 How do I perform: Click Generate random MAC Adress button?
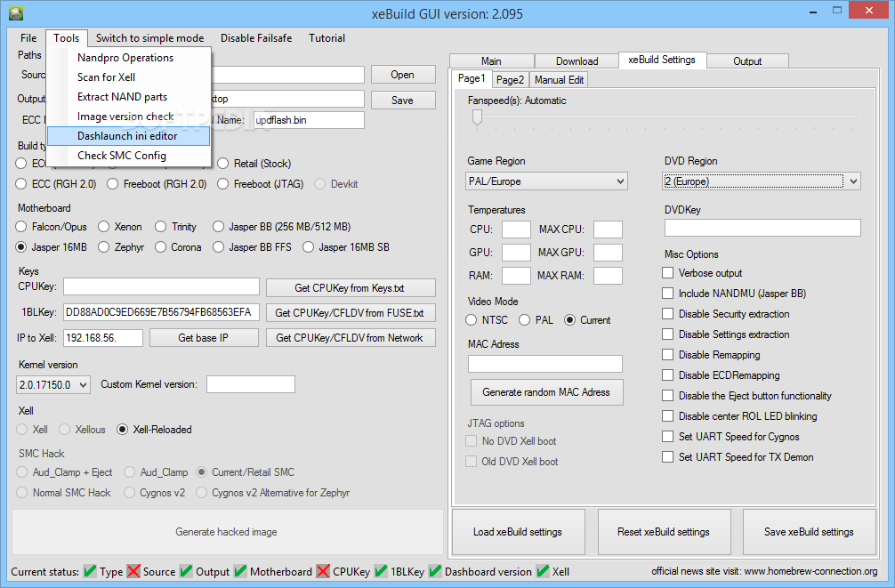546,392
